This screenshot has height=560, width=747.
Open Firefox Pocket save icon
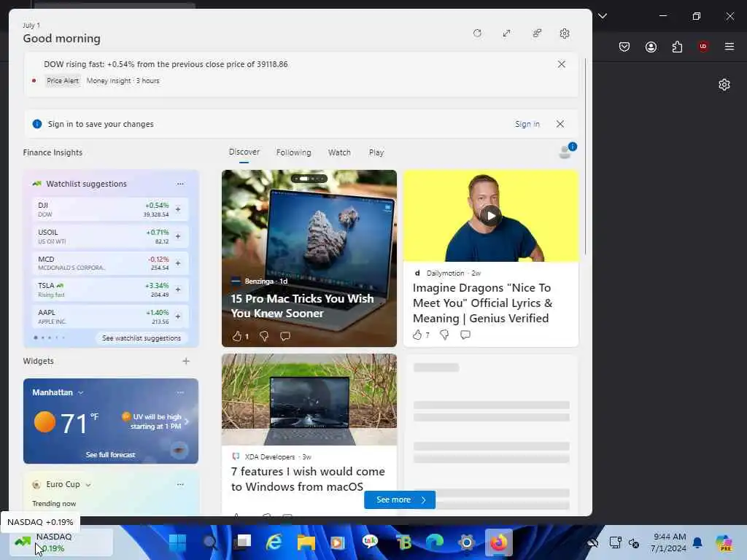pos(624,47)
